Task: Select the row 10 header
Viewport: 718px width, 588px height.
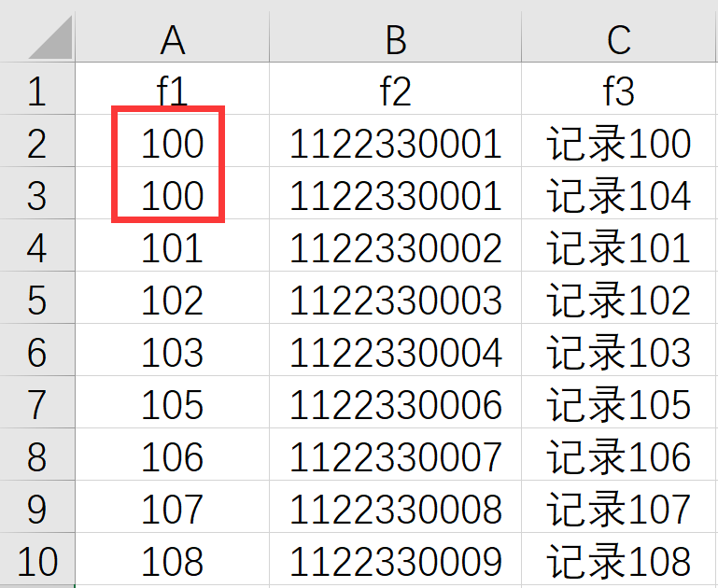Action: pos(37,562)
